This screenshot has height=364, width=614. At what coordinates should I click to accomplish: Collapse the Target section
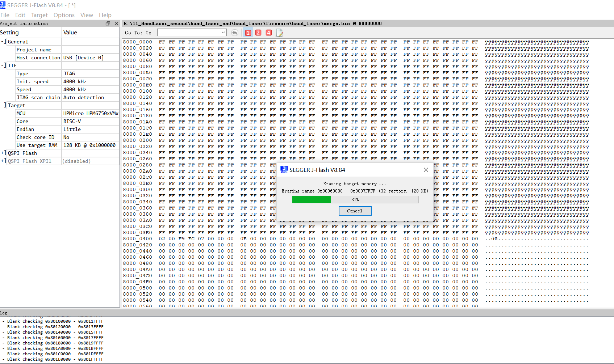tap(3, 105)
